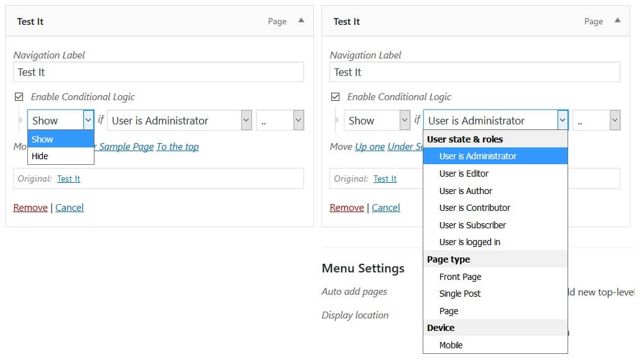This screenshot has height=362, width=644.
Task: Pick Front Page from condition list
Action: [460, 277]
